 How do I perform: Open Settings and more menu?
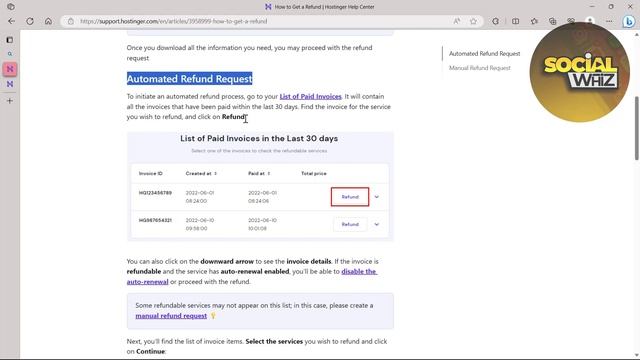click(x=609, y=21)
